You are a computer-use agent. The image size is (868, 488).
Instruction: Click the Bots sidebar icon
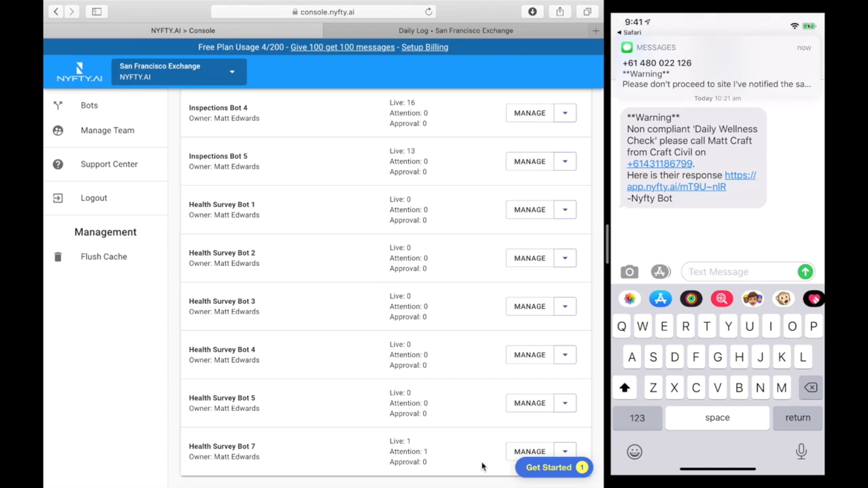pos(58,105)
